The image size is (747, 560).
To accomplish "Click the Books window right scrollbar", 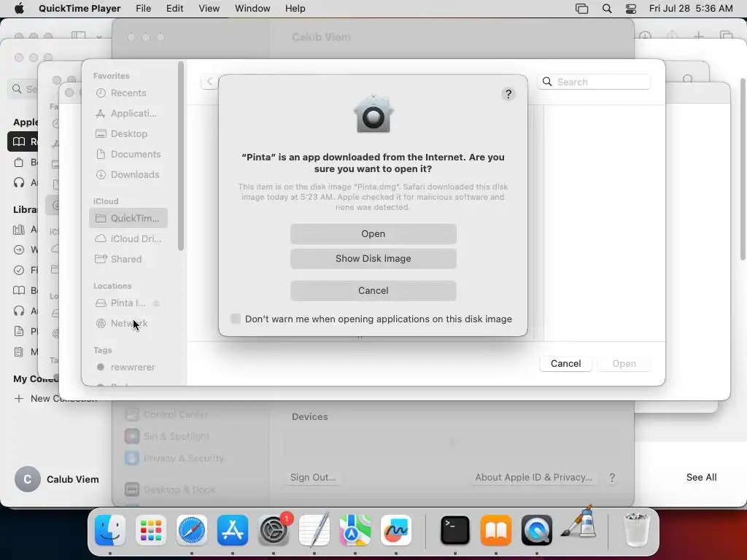I will pyautogui.click(x=743, y=169).
